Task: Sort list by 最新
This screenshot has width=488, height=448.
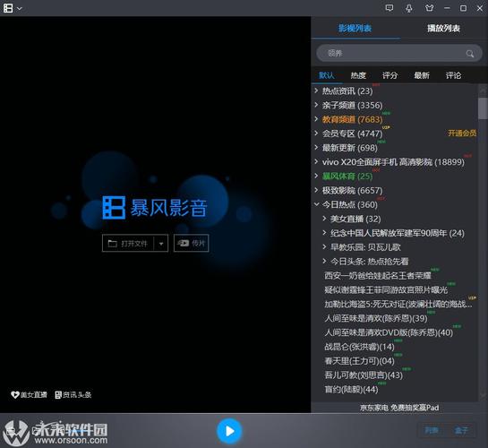Action: 422,75
